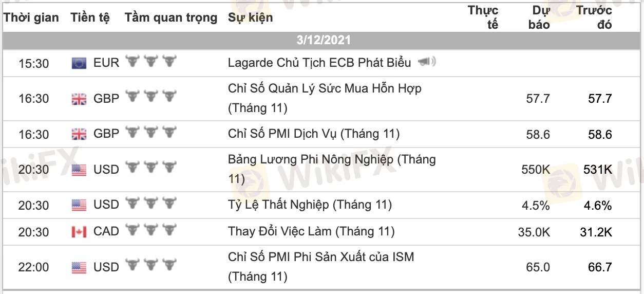This screenshot has width=644, height=294.
Task: Click the speaker icon beside Lagarde speech
Action: 427,62
